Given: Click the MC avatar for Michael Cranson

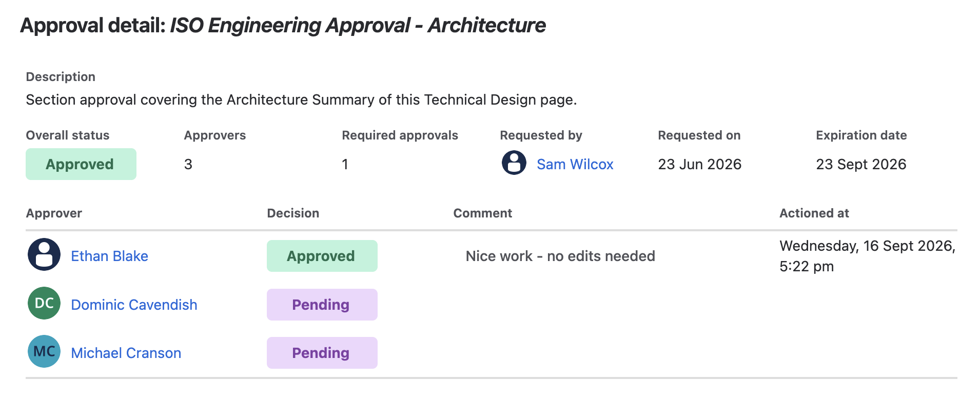Looking at the screenshot, I should pyautogui.click(x=44, y=351).
